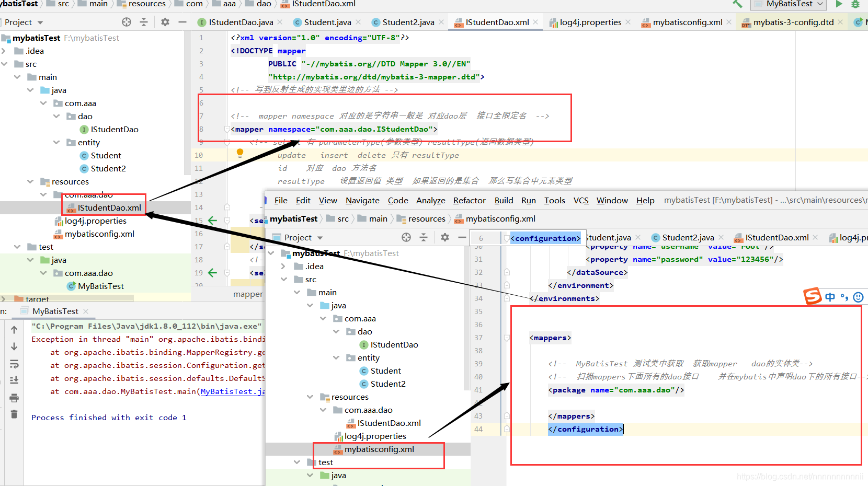The width and height of the screenshot is (868, 486).
Task: Hide back Project panel with minimize icon
Action: click(182, 22)
